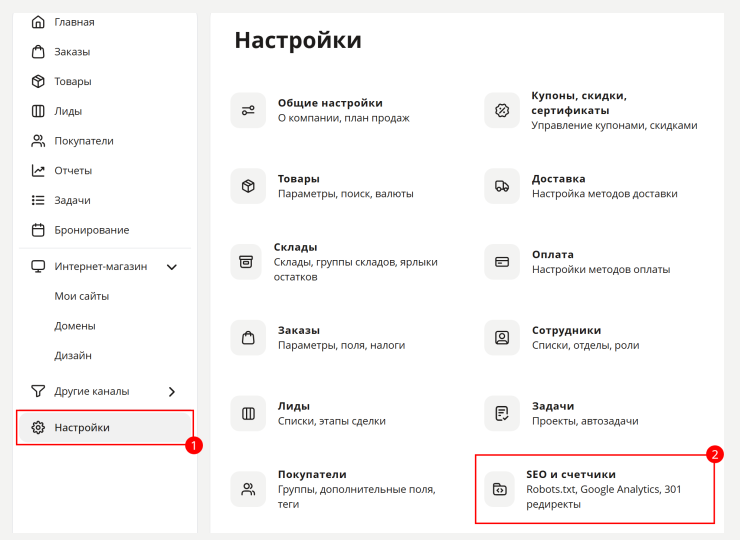Click the chart icon beside Отчеты
740x540 pixels.
coord(38,170)
